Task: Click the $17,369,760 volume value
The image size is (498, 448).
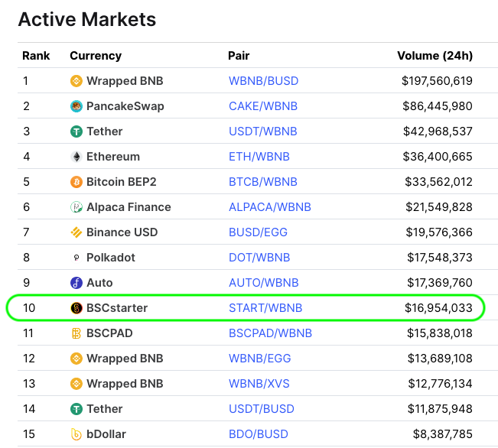Action: [440, 283]
